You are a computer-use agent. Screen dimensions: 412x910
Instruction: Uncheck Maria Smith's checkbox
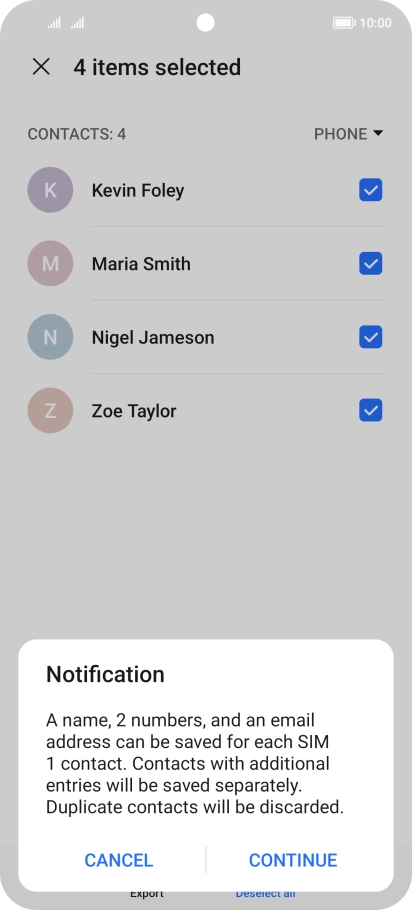click(x=370, y=263)
